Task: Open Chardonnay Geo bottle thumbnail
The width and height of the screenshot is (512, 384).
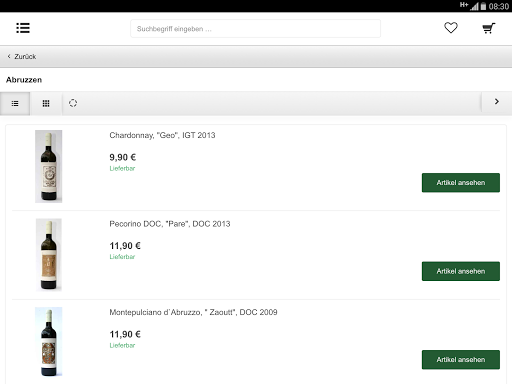Action: click(x=49, y=166)
